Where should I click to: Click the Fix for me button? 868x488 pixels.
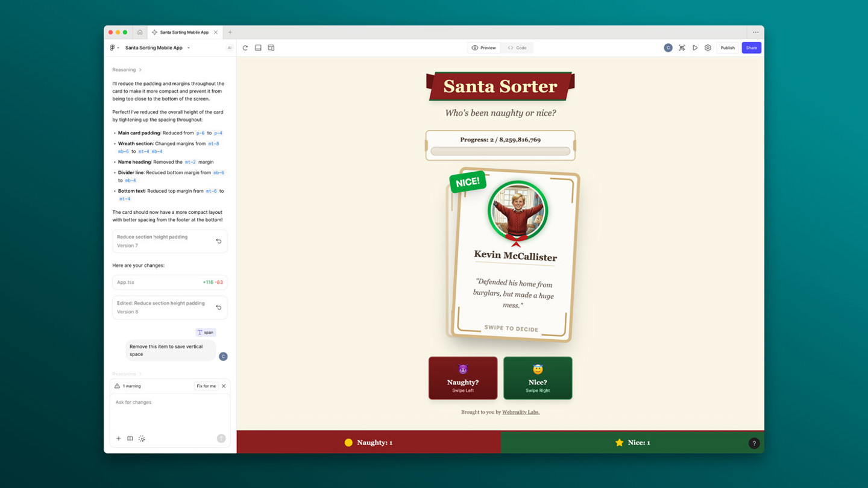pyautogui.click(x=206, y=386)
